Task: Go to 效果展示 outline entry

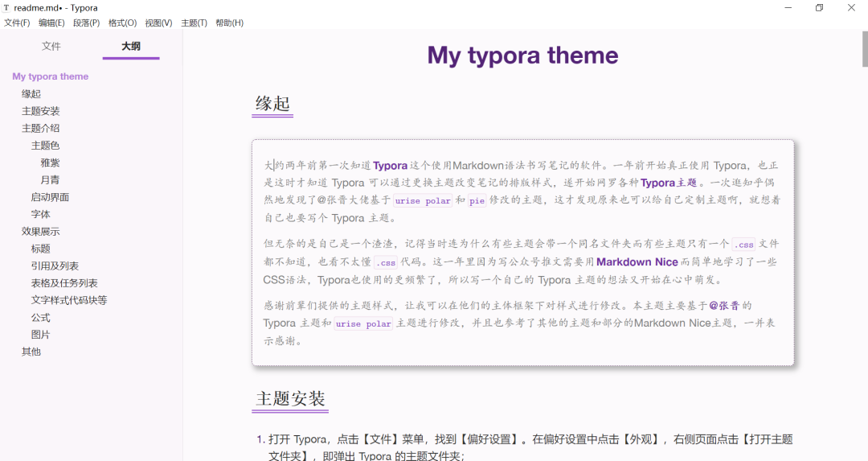Action: (40, 231)
